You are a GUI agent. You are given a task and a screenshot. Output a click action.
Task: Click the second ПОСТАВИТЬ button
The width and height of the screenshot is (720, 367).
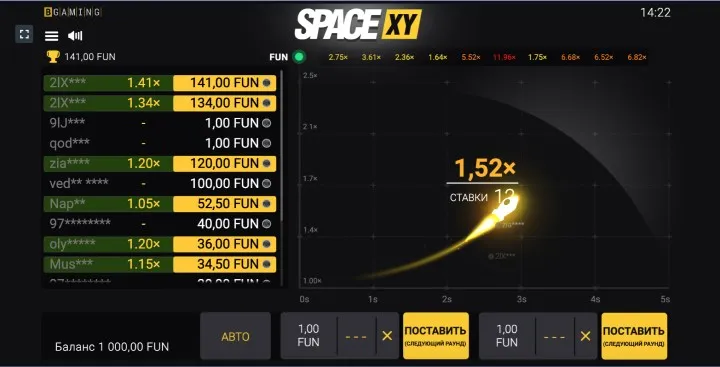634,336
